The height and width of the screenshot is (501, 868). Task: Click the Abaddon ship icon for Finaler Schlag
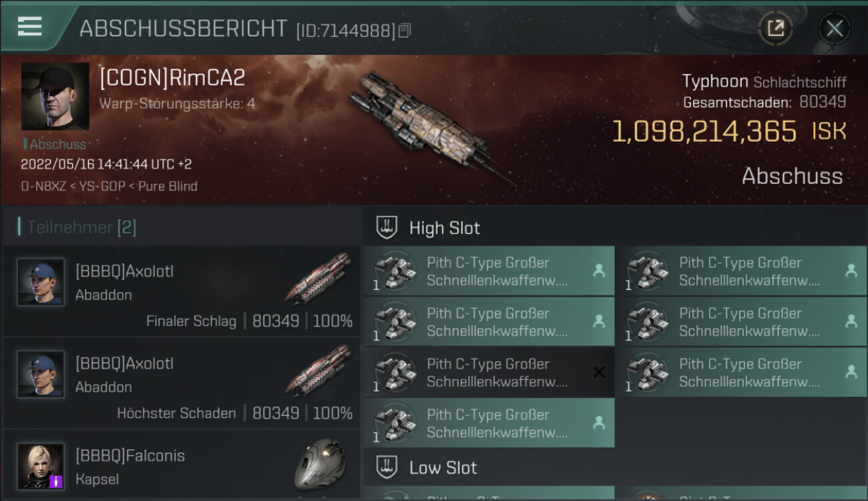318,277
